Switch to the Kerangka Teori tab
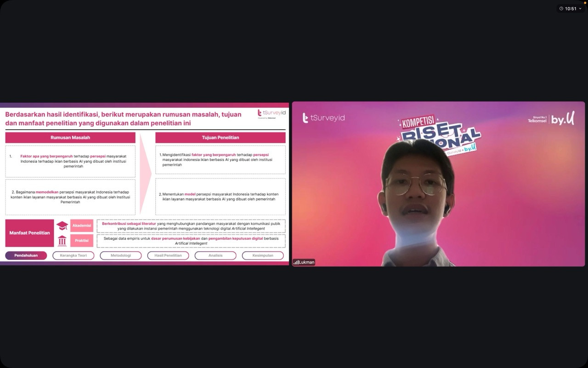Viewport: 588px width, 368px height. (x=73, y=255)
